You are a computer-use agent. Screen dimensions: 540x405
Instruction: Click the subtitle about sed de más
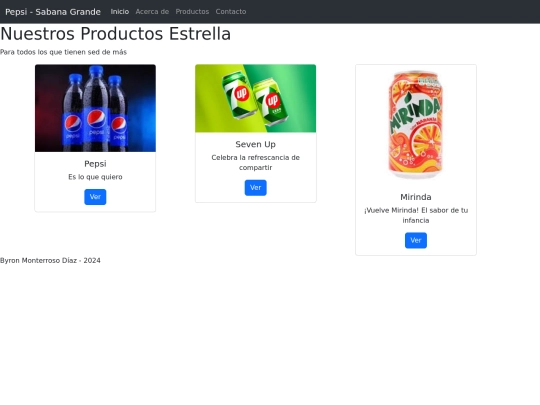tap(63, 52)
